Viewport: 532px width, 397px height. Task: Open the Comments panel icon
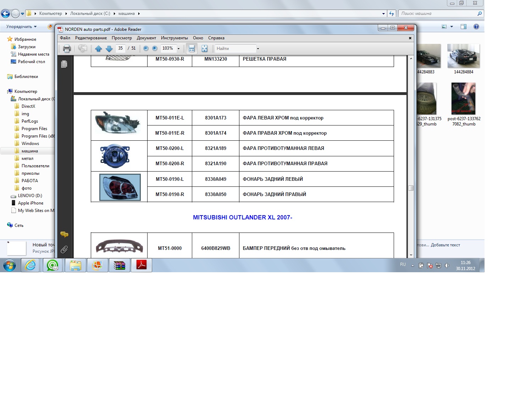click(64, 234)
